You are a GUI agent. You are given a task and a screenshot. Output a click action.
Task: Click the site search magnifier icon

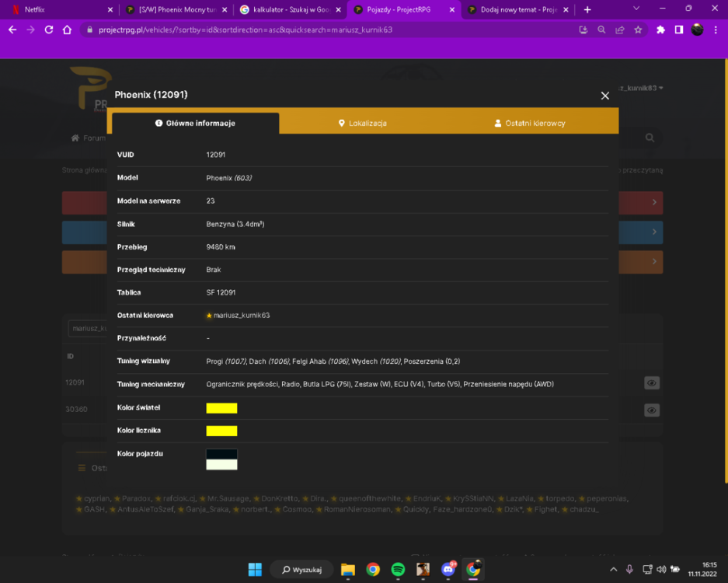pos(650,138)
